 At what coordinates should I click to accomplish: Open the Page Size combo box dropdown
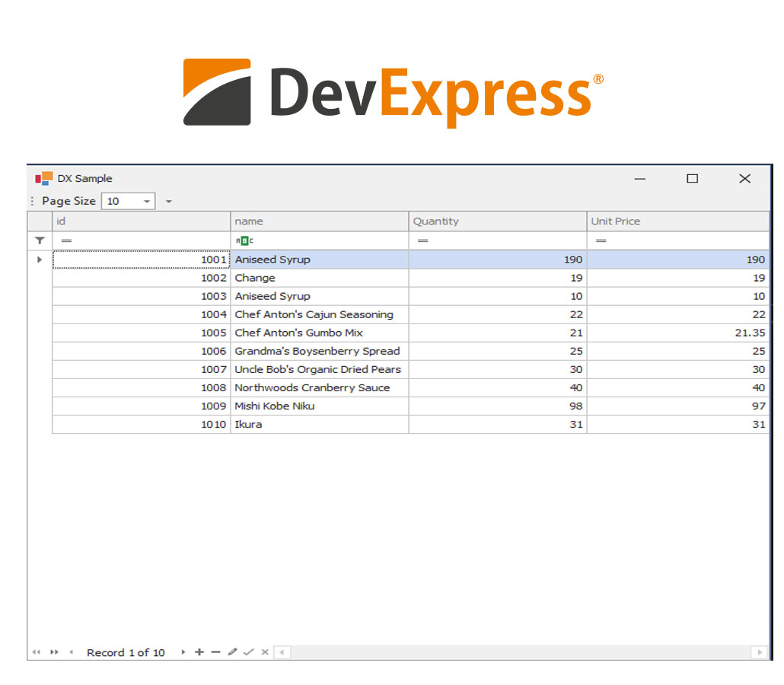coord(146,202)
